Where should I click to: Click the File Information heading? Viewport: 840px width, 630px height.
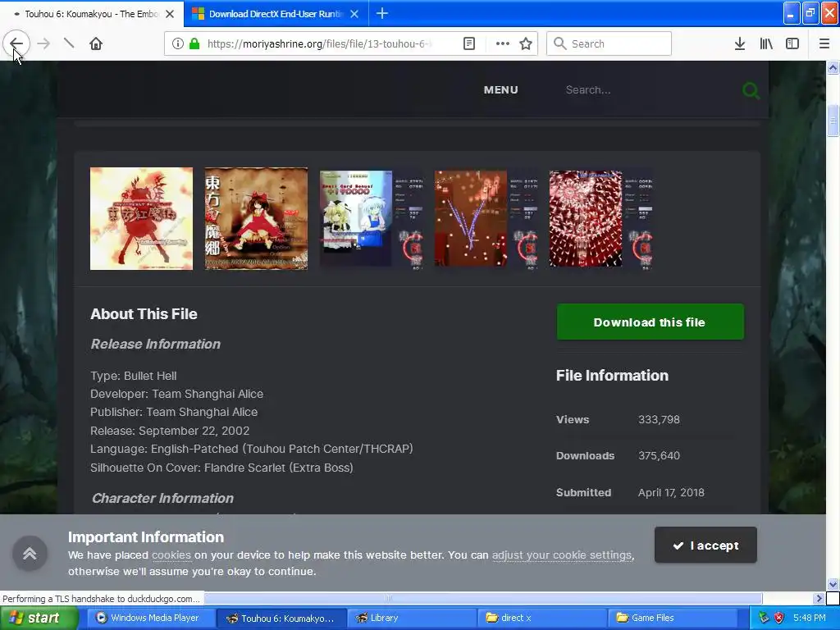[612, 376]
